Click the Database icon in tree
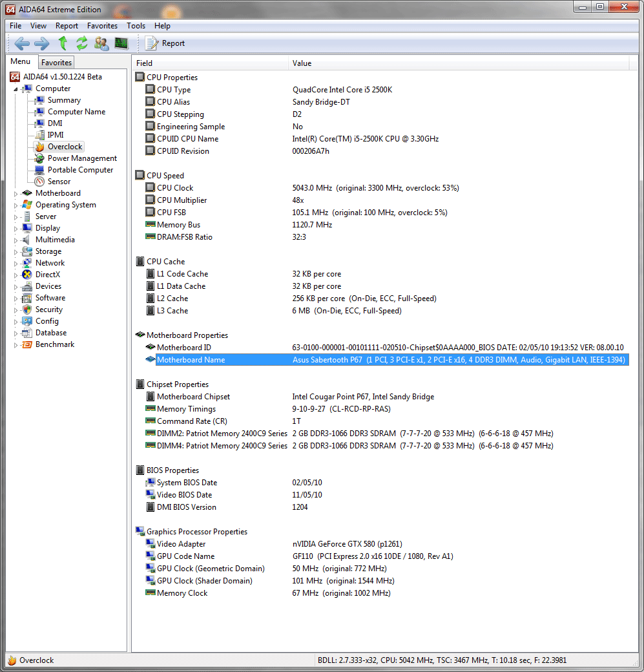 click(27, 332)
